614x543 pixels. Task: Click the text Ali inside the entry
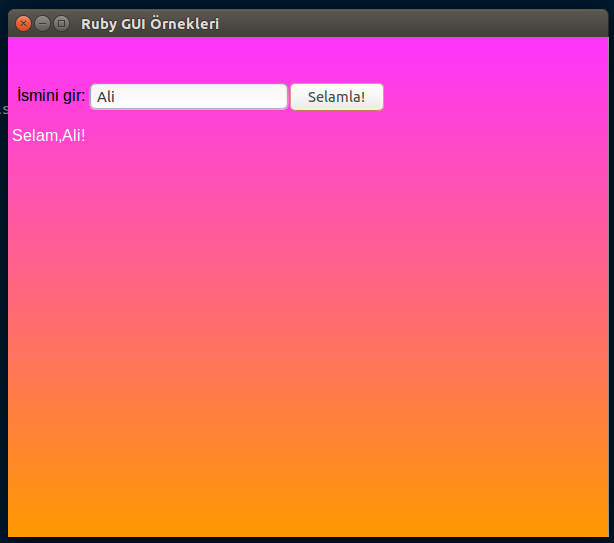[106, 97]
